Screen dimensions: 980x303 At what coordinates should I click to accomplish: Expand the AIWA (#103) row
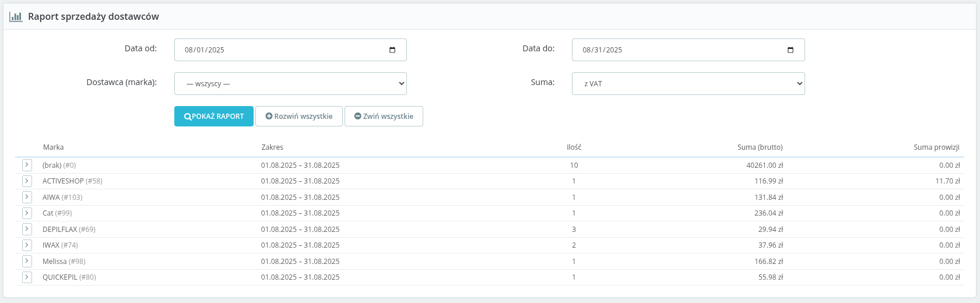click(27, 198)
